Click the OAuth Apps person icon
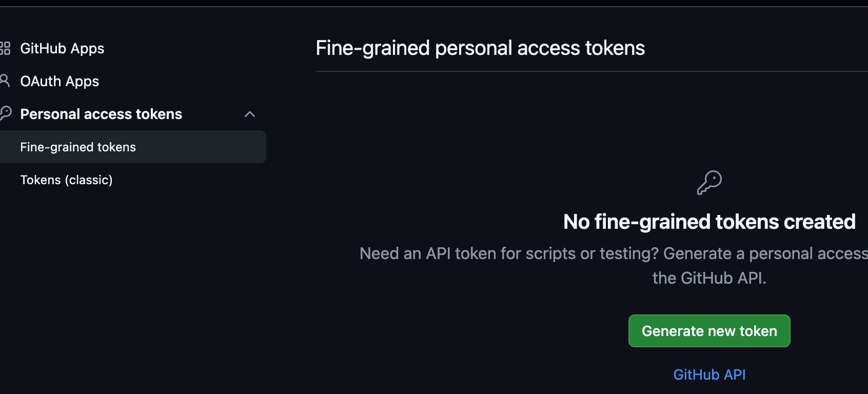Screen dimensions: 868x394 [5, 81]
